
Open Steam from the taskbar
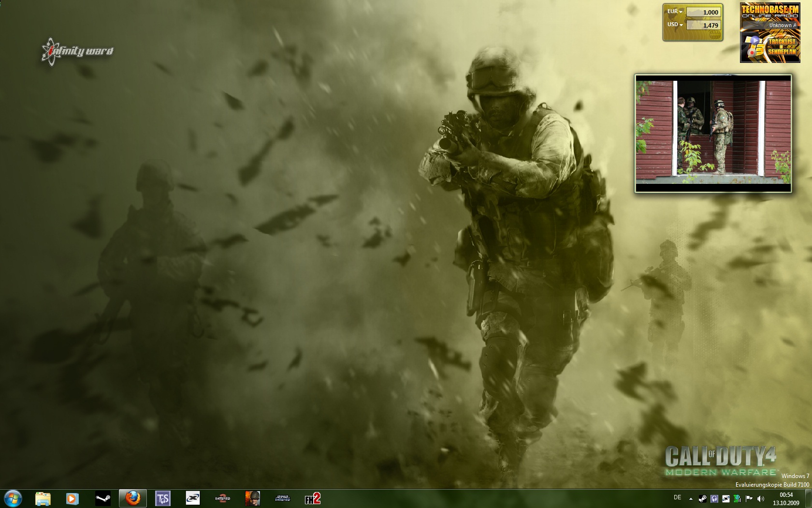click(102, 498)
